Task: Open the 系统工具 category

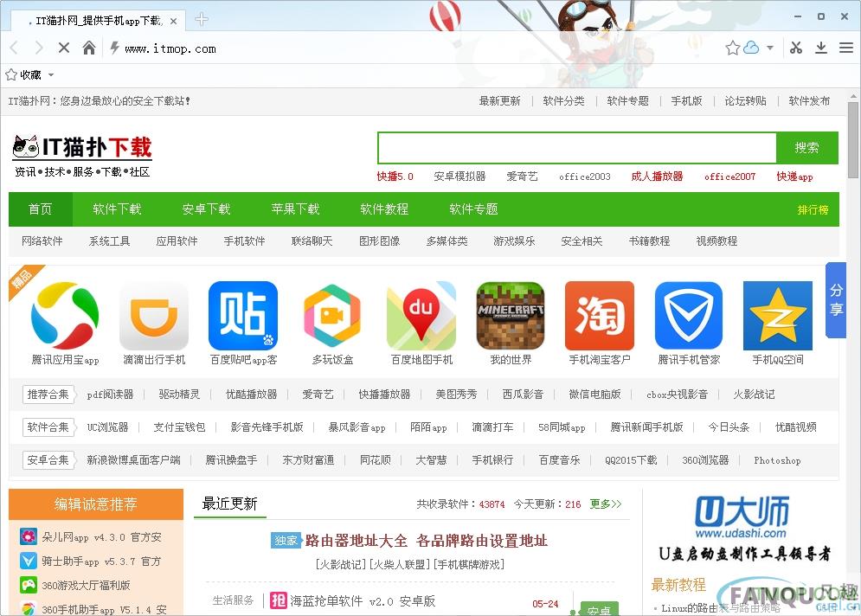Action: (x=109, y=241)
